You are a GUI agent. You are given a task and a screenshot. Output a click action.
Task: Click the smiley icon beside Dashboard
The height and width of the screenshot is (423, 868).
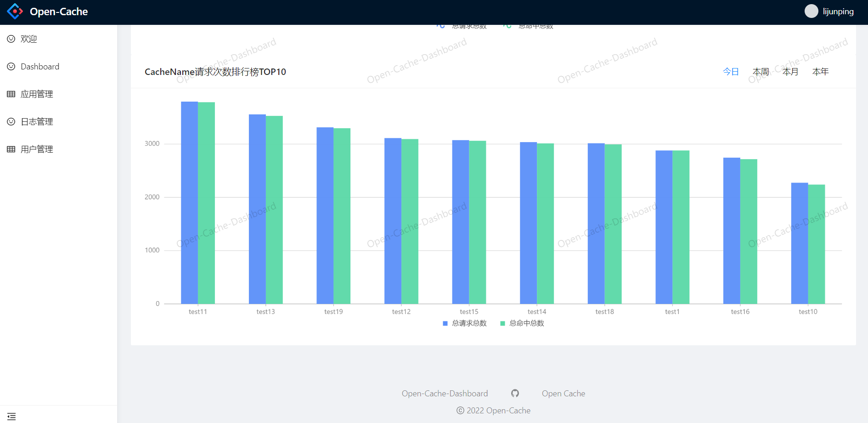(x=11, y=67)
